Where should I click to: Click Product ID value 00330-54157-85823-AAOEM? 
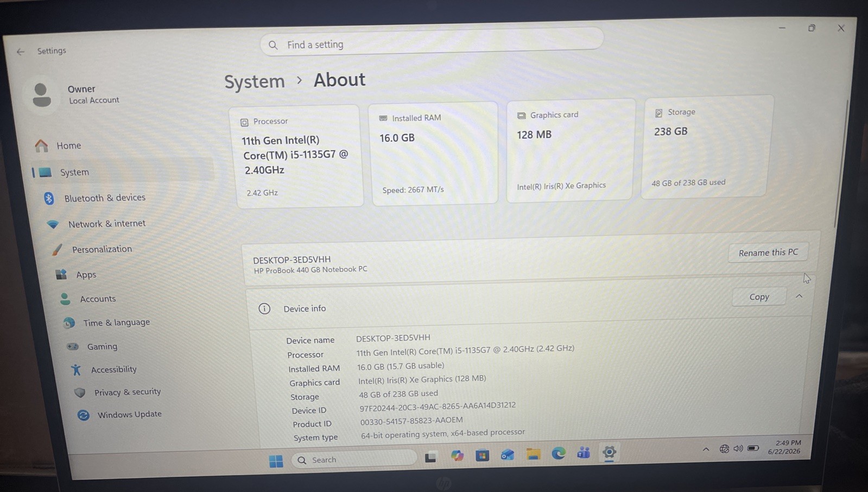coord(411,421)
